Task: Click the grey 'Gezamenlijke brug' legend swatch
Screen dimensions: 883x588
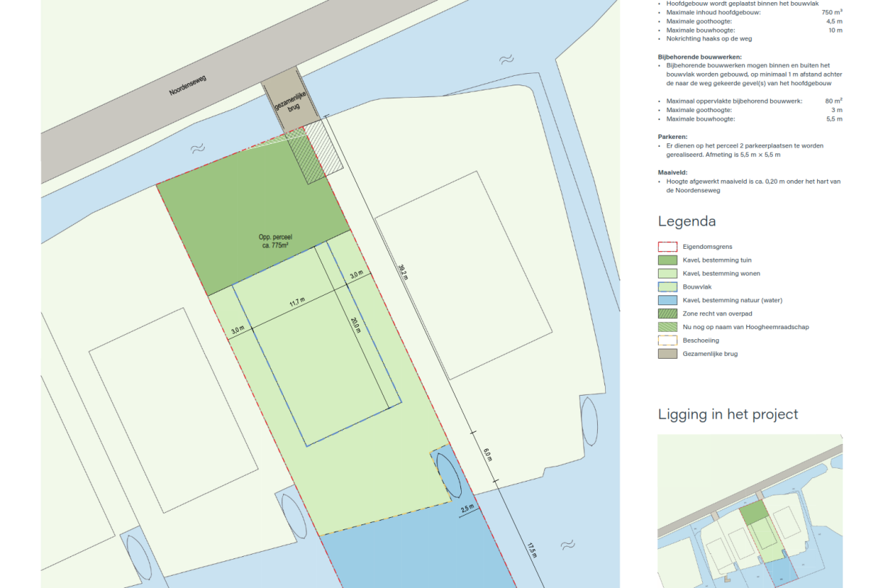Action: coord(667,354)
